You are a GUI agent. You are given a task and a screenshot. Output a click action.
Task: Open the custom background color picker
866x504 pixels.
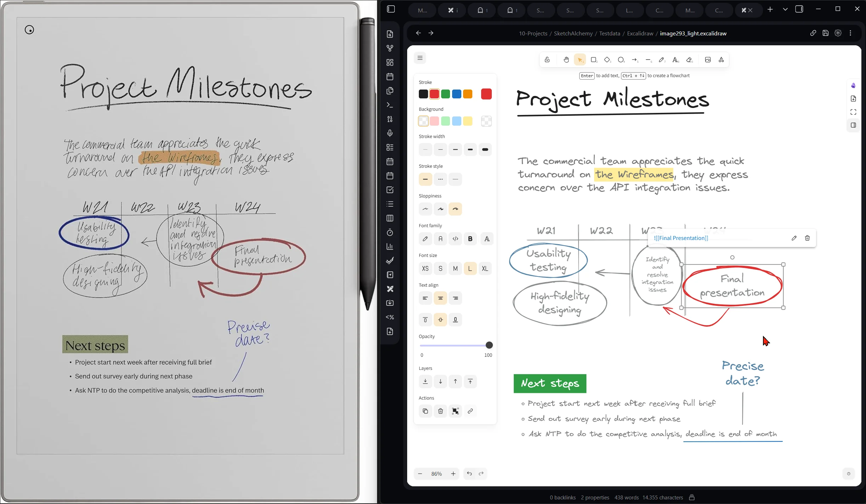[x=486, y=121]
